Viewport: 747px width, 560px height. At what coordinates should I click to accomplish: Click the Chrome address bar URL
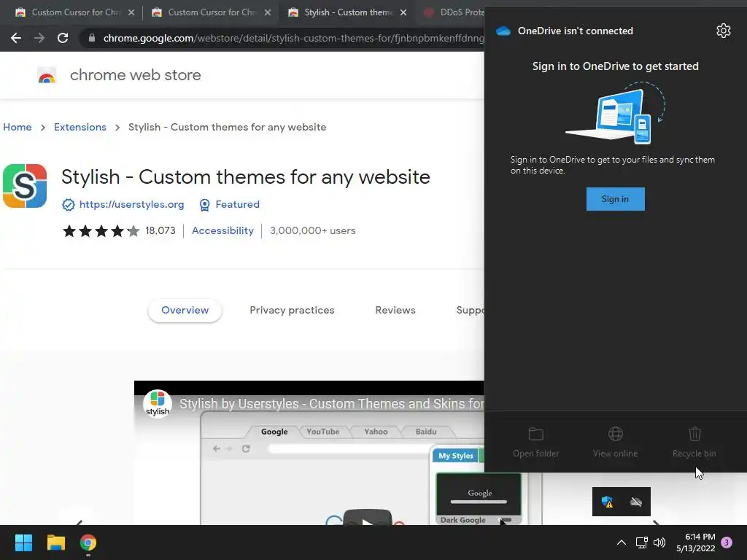pos(293,38)
